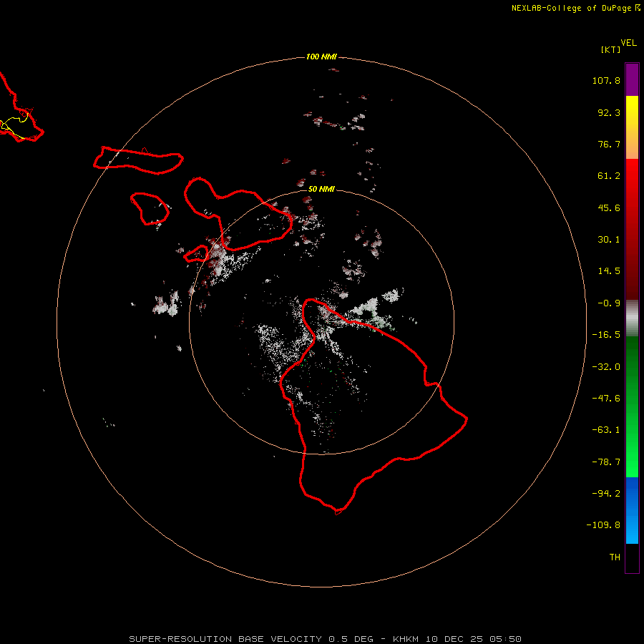The width and height of the screenshot is (644, 644).
Task: Click the -94.2 velocity scale value
Action: point(606,494)
